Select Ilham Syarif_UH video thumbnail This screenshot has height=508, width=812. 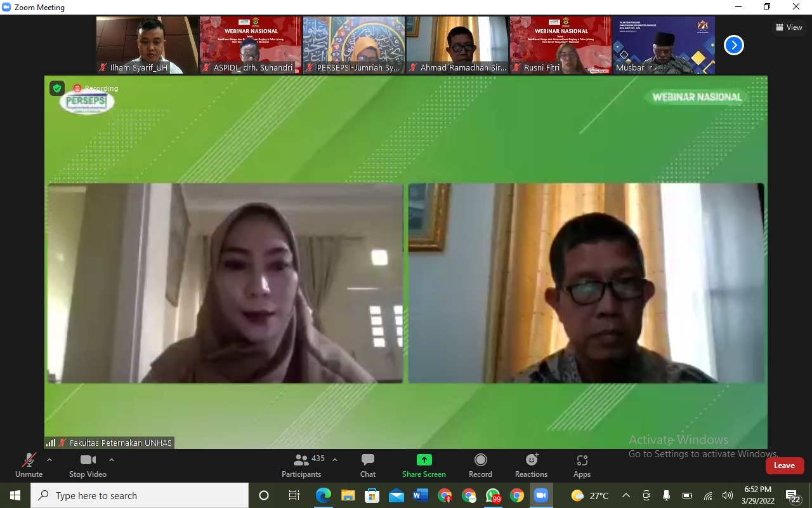(148, 45)
